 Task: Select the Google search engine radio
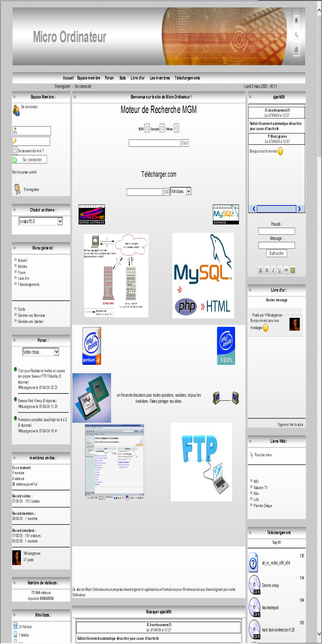162,128
